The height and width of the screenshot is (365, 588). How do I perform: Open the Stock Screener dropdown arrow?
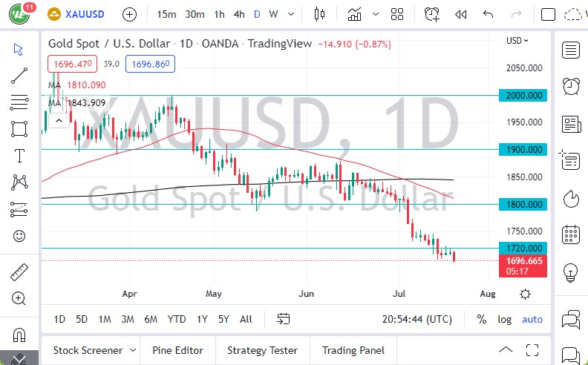(x=133, y=350)
